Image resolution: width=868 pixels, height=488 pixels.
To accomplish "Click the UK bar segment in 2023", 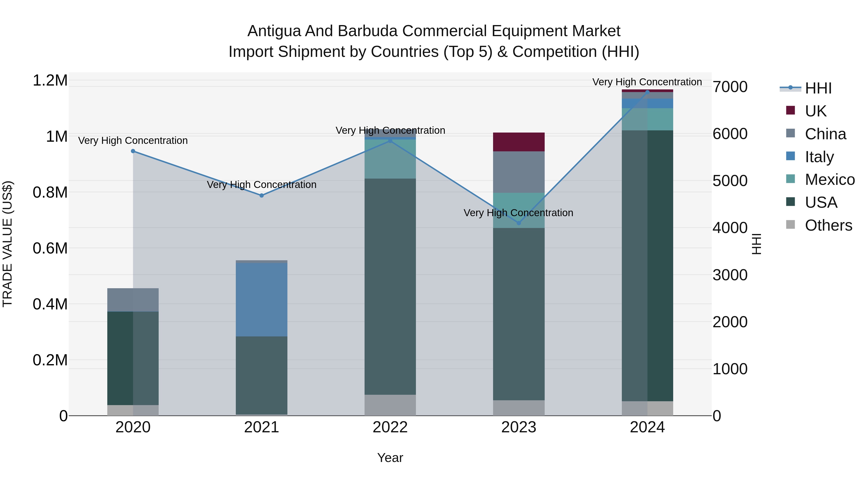I will pyautogui.click(x=519, y=142).
